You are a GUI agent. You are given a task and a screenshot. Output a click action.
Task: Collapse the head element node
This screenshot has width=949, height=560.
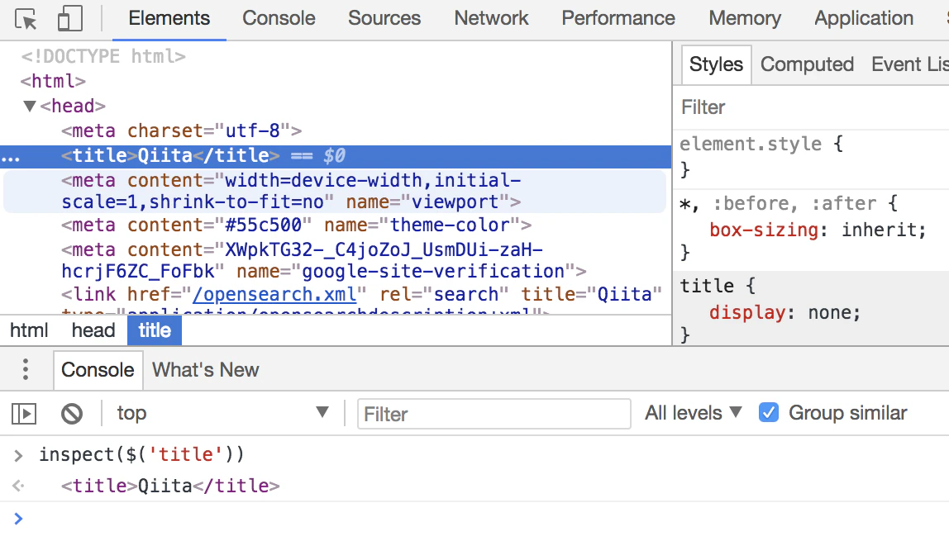29,107
